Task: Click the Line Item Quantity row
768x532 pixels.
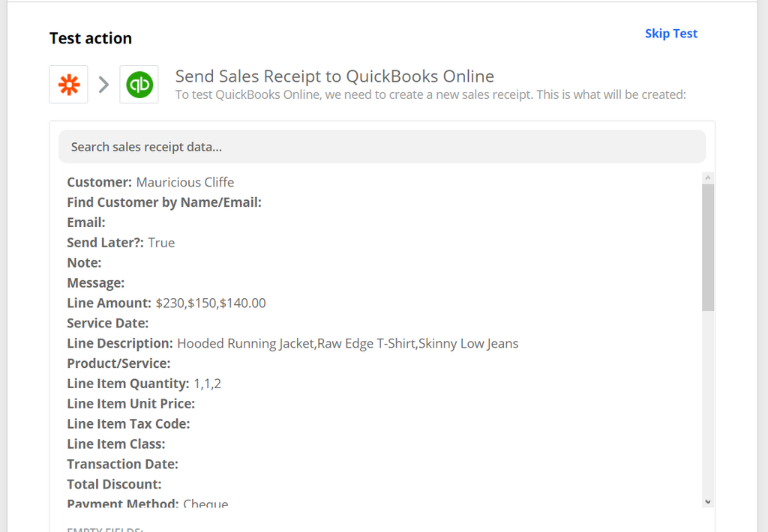Action: click(144, 384)
